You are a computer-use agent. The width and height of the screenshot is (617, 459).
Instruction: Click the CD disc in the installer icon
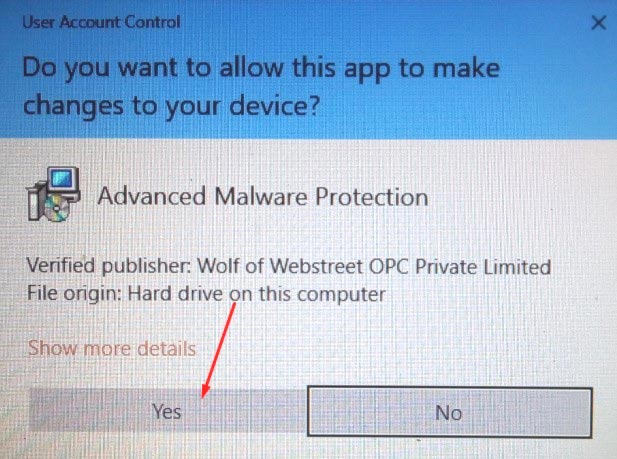click(x=57, y=207)
